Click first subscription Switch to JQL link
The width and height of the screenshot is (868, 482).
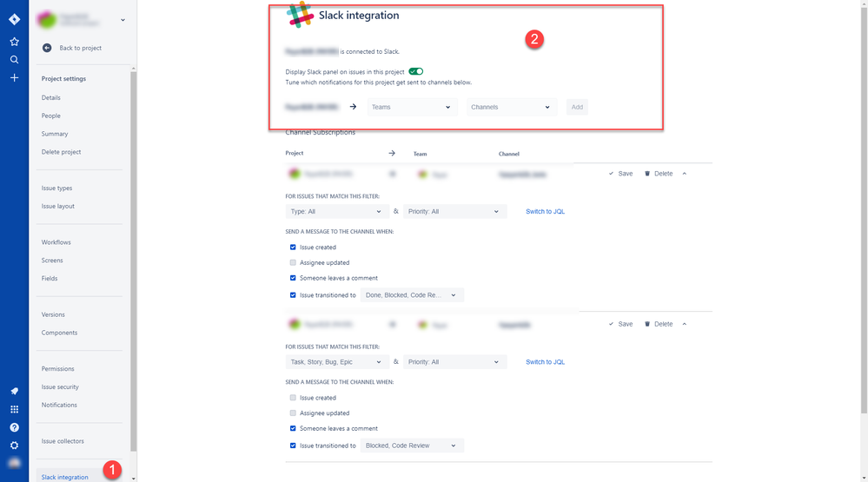point(546,211)
